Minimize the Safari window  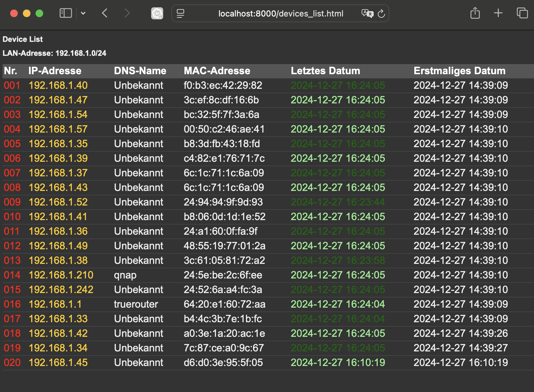(x=27, y=13)
